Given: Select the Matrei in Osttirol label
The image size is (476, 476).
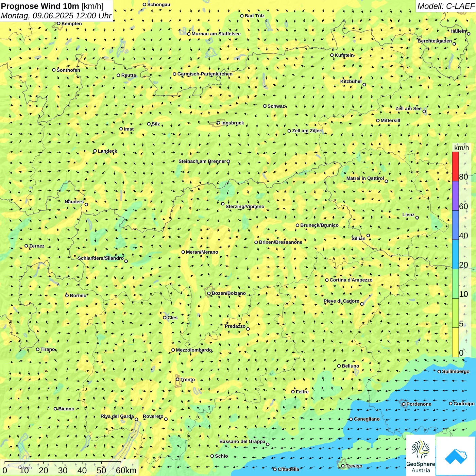Looking at the screenshot, I should 365,178.
